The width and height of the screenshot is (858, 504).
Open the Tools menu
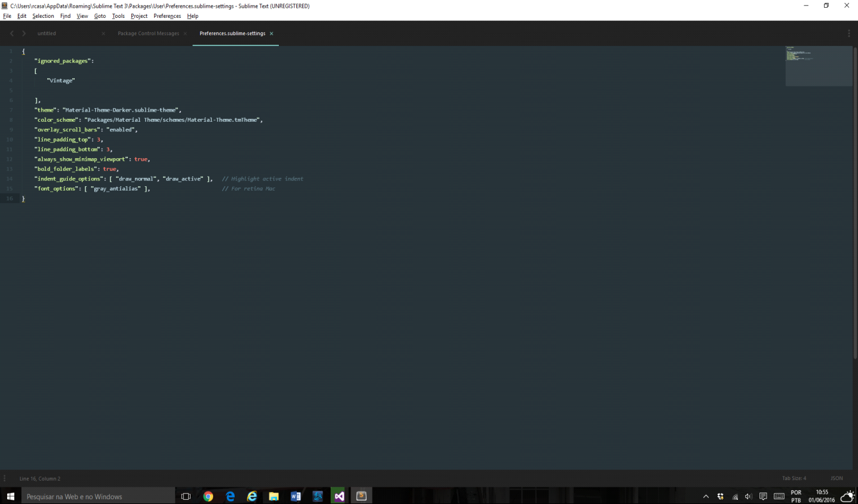point(118,16)
